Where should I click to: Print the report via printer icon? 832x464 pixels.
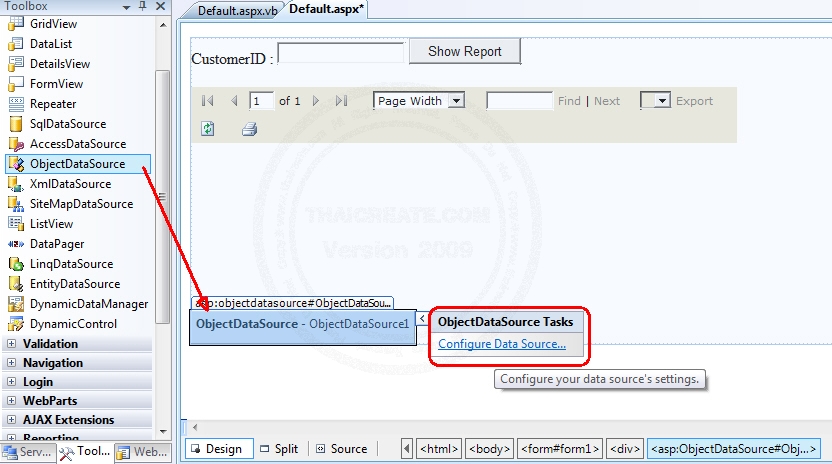pyautogui.click(x=249, y=129)
